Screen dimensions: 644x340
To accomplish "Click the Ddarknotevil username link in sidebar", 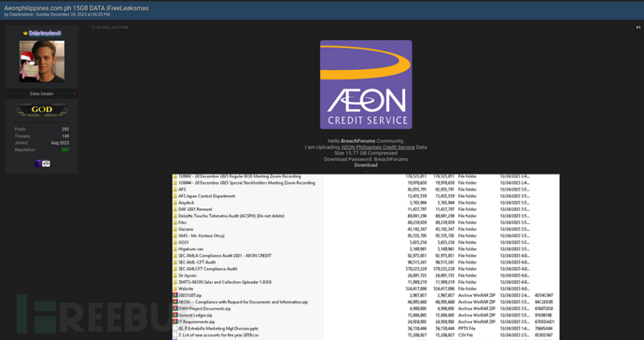I will tap(45, 33).
